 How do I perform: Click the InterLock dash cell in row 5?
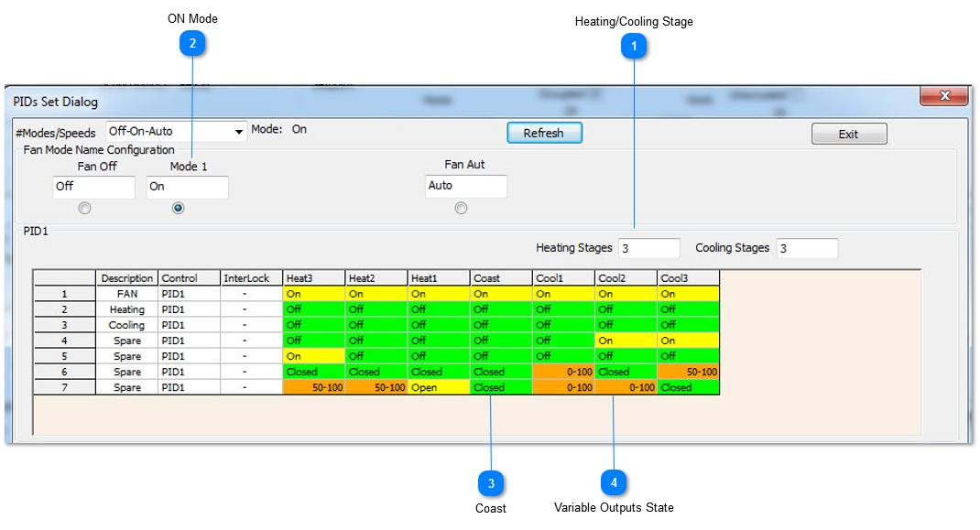(252, 356)
